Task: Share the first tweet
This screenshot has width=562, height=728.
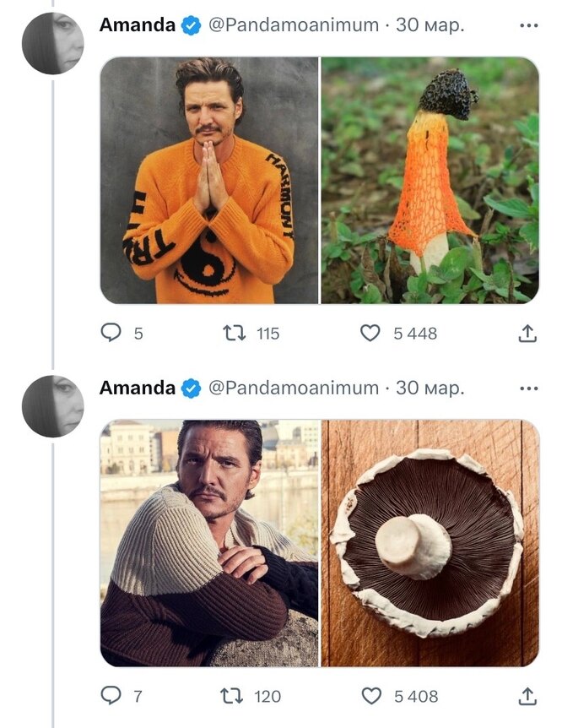Action: (527, 334)
